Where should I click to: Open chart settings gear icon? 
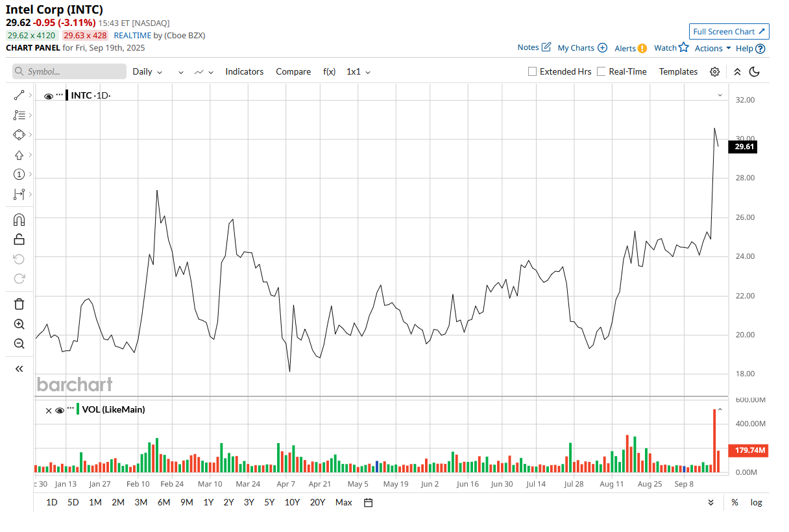[714, 71]
